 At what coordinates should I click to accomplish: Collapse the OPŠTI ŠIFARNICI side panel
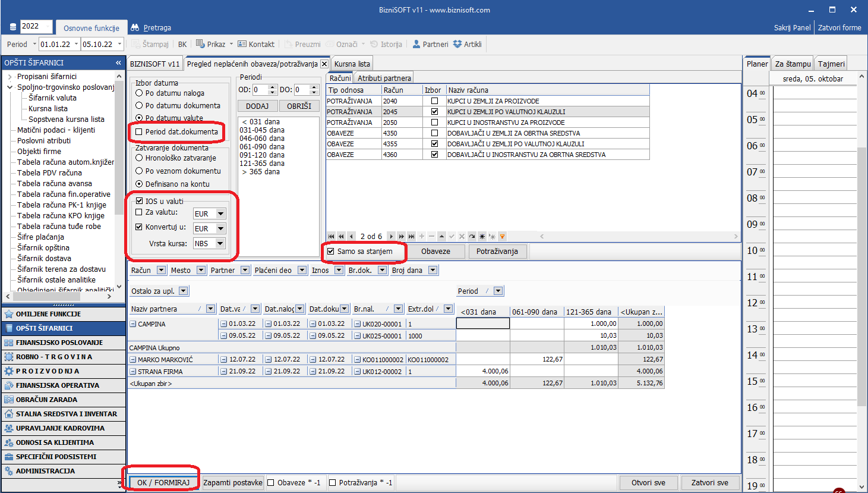pos(118,62)
